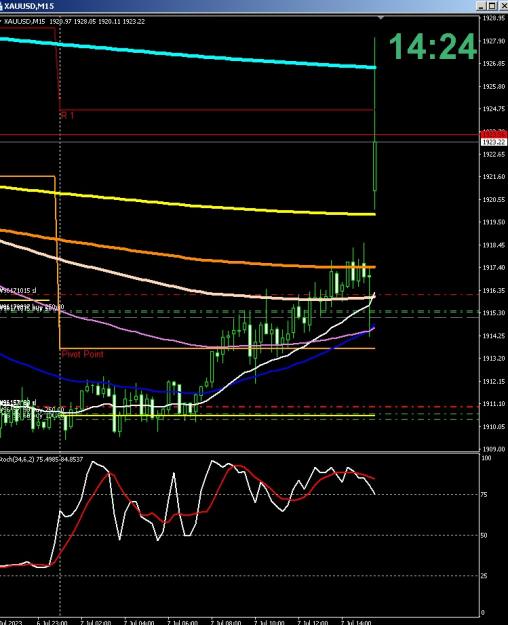
Task: Minimize the XAUUSD,M15 chart window
Action: point(482,6)
